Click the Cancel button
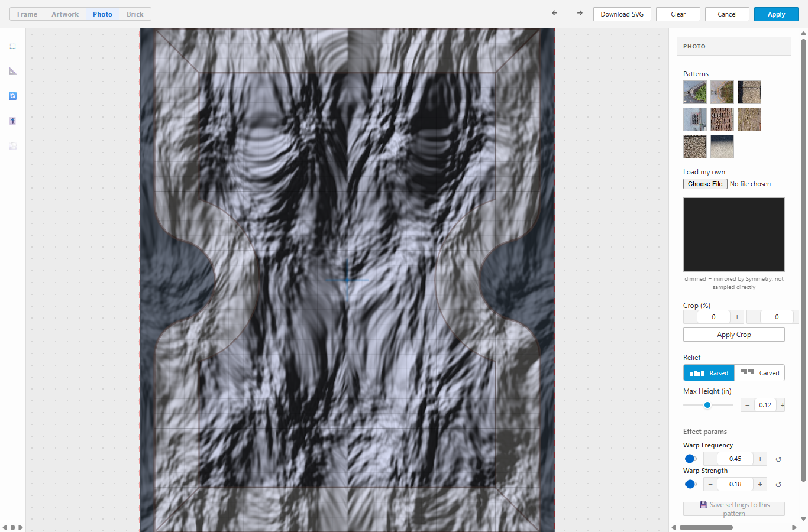 (727, 14)
